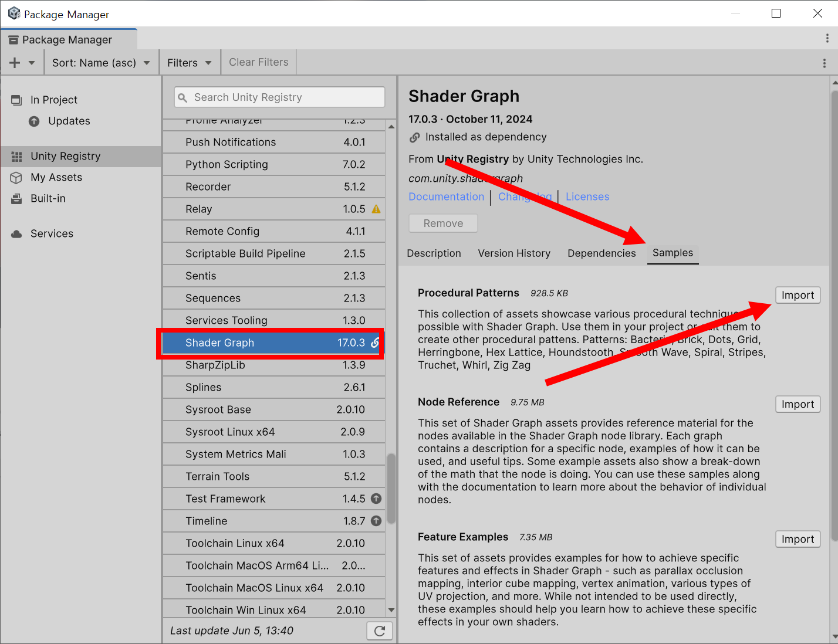The height and width of the screenshot is (644, 838).
Task: Click the package list scroll down arrow
Action: click(391, 610)
